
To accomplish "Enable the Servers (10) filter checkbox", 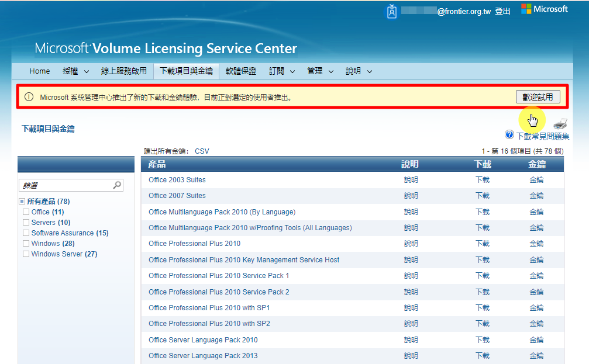I will (x=26, y=223).
